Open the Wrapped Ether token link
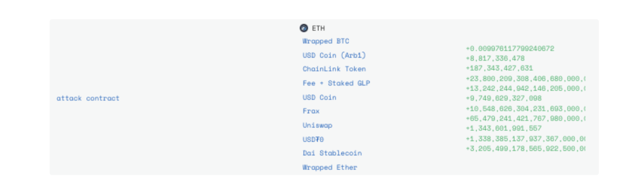Viewport: 644px width, 193px height. tap(330, 167)
